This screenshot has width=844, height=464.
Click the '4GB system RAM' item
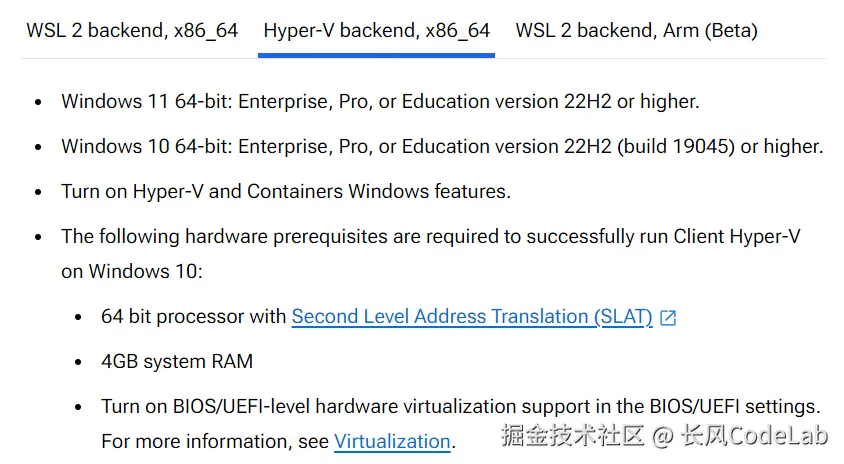coord(176,361)
